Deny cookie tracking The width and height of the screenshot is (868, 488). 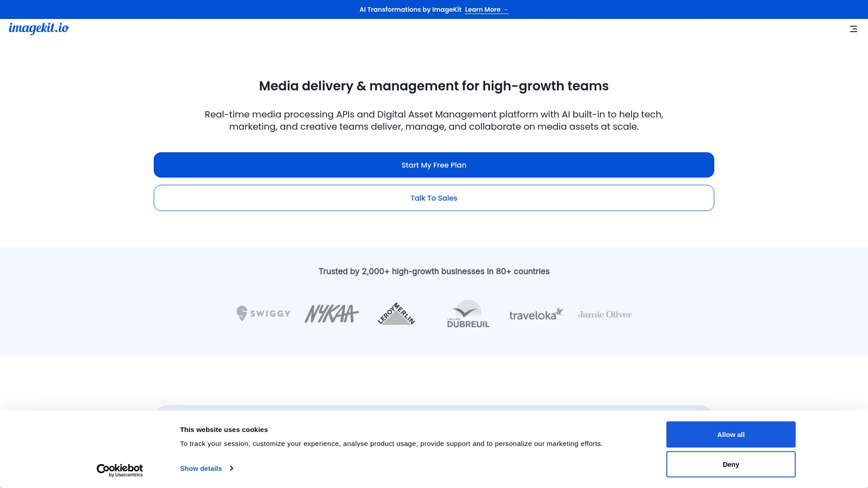coord(731,464)
